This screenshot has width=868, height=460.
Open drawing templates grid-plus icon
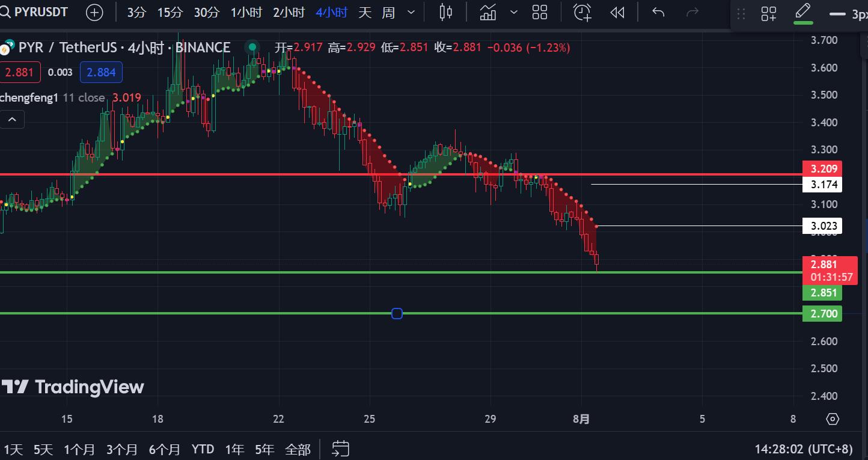tap(769, 14)
